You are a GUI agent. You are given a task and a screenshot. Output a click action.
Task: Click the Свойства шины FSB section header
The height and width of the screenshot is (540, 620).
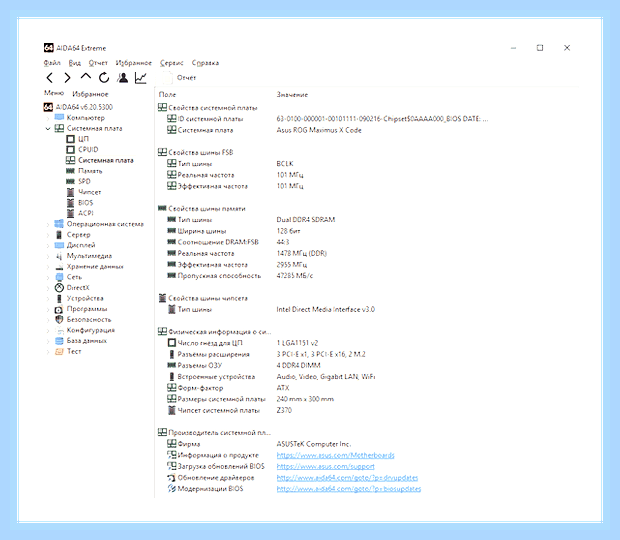196,152
